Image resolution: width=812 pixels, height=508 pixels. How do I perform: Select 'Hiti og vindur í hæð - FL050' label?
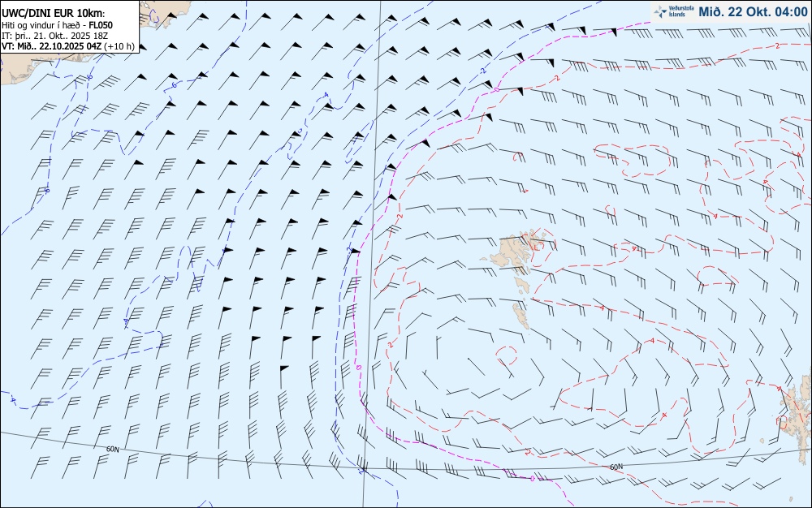[57, 25]
